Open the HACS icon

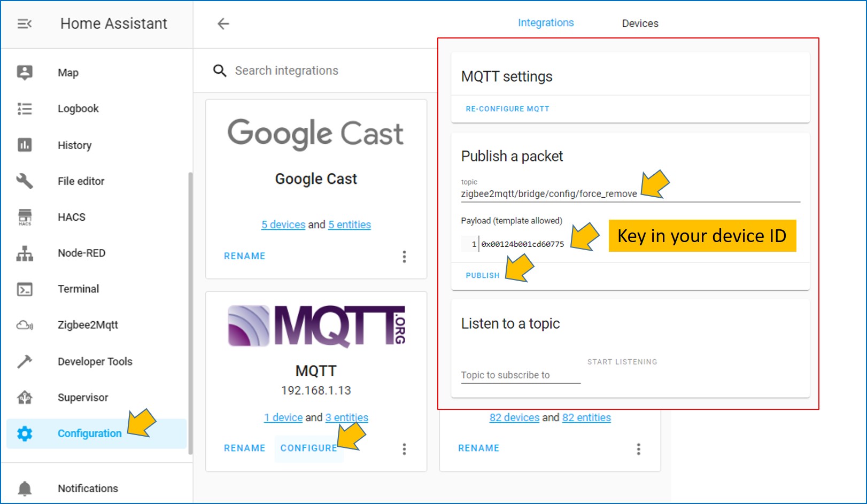click(25, 217)
